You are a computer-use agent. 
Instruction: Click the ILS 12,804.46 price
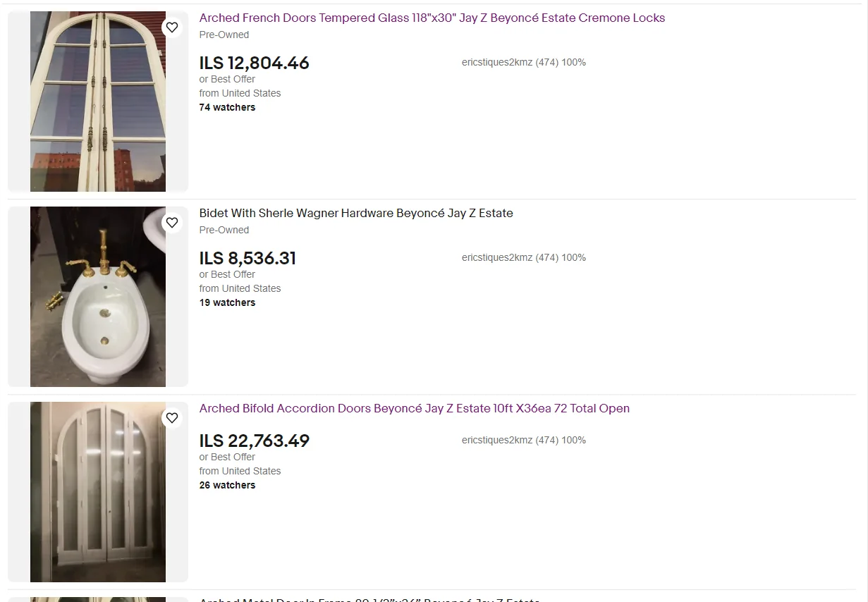point(254,63)
